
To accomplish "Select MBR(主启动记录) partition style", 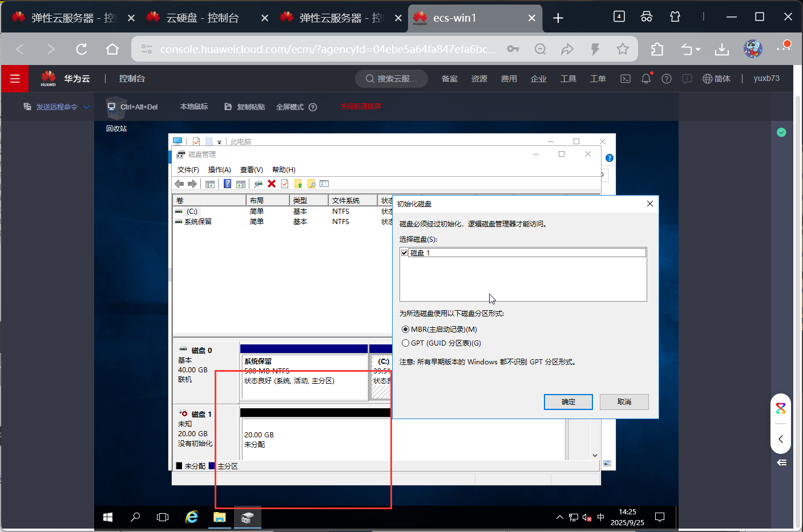I will pyautogui.click(x=440, y=330).
